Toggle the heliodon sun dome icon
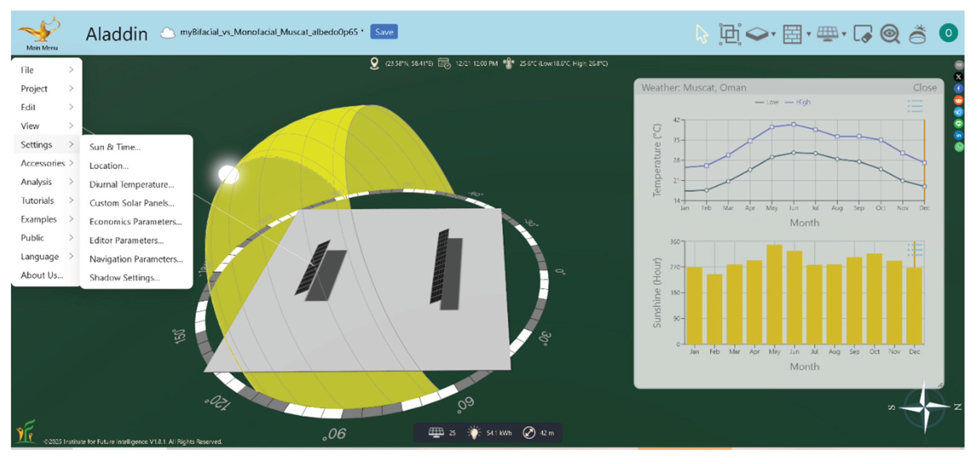 point(918,34)
